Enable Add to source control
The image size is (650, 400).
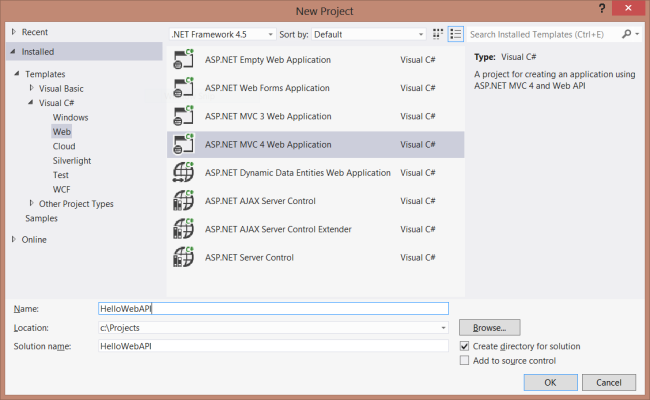coord(464,361)
